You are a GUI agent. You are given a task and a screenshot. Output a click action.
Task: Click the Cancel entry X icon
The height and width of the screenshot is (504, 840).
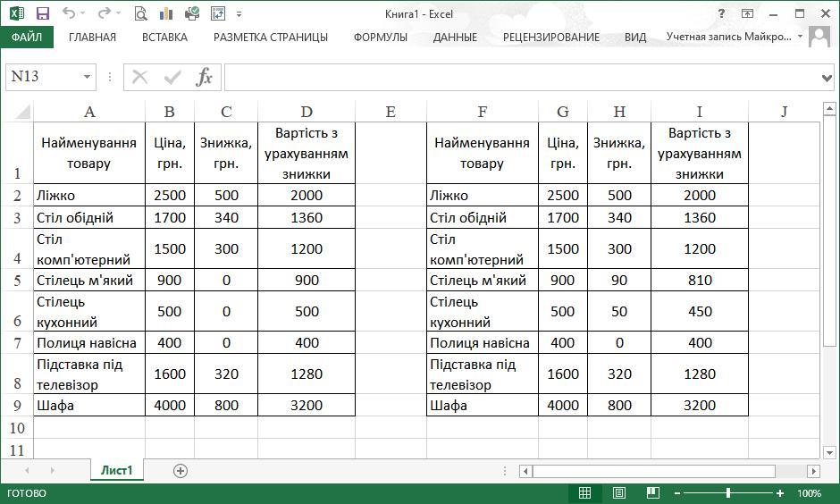point(139,77)
